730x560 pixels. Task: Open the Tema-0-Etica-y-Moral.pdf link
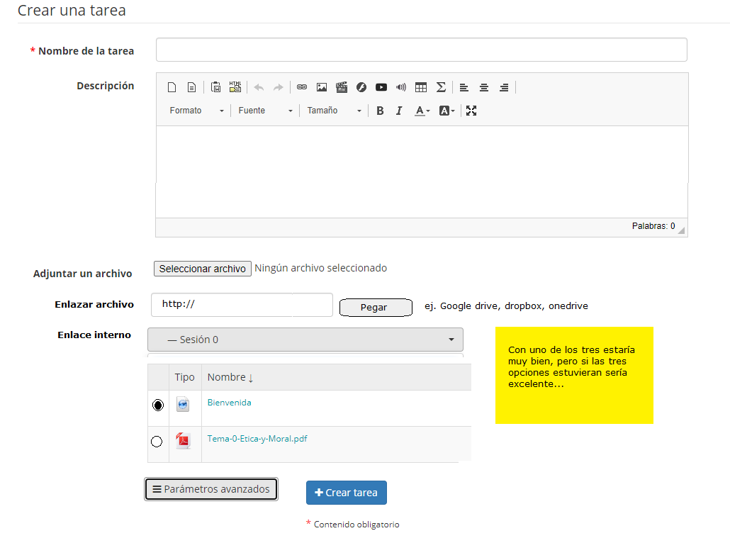[257, 439]
